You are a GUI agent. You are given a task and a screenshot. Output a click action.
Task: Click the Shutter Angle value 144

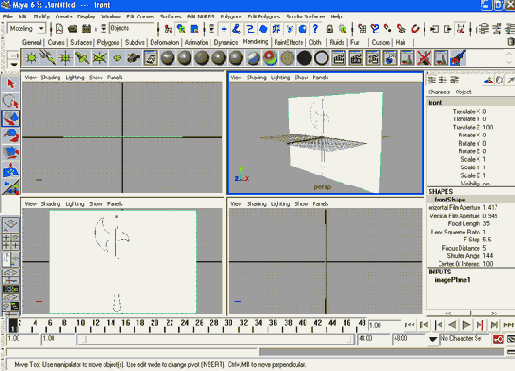click(x=488, y=256)
